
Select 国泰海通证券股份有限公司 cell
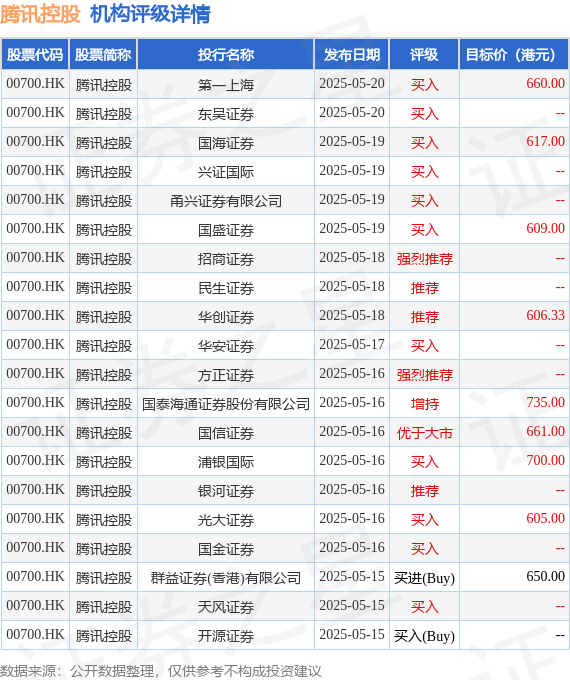[226, 404]
